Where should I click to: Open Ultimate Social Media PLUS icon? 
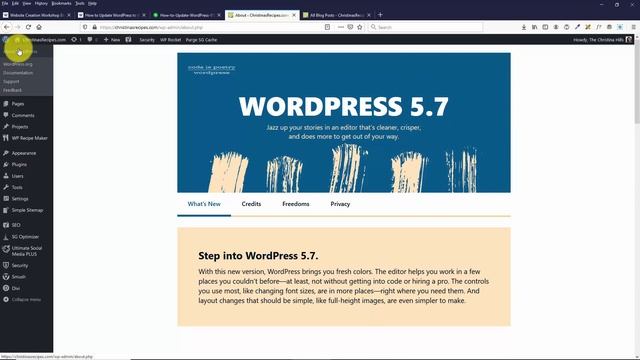(6, 249)
